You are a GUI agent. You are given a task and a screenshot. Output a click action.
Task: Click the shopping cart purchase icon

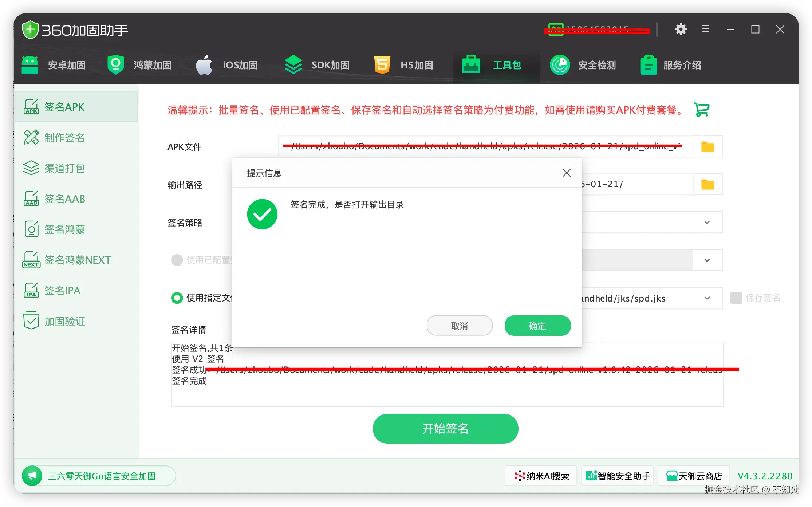tap(701, 110)
